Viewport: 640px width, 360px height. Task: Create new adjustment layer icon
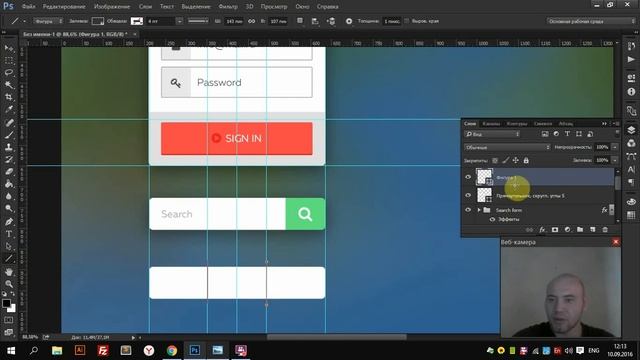(x=567, y=230)
